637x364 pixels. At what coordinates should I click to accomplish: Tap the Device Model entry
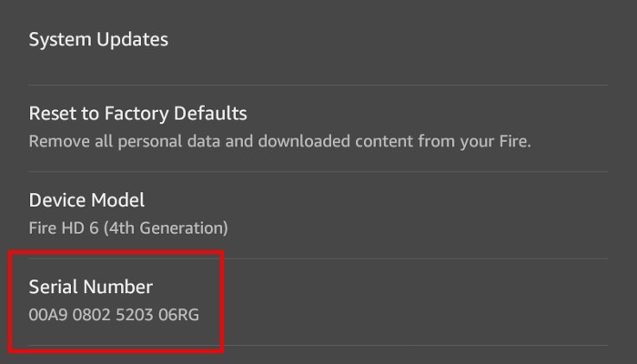coord(86,200)
